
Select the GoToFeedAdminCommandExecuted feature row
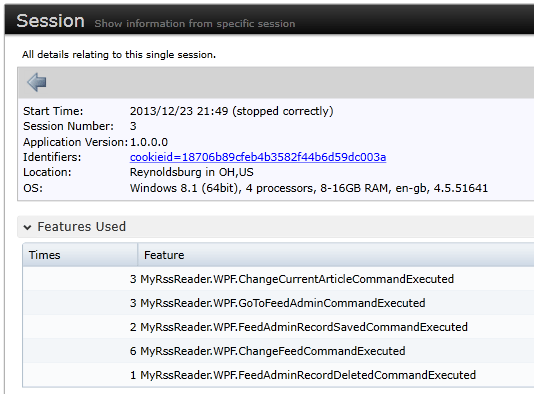pyautogui.click(x=278, y=303)
